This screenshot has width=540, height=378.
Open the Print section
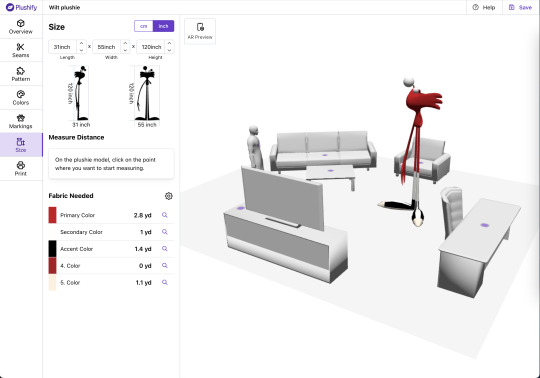click(21, 169)
